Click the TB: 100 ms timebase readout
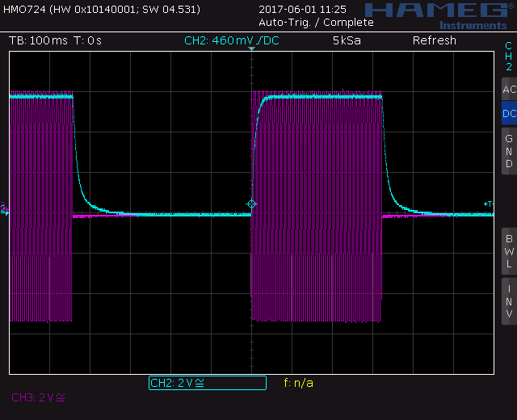This screenshot has height=420, width=517. point(37,40)
